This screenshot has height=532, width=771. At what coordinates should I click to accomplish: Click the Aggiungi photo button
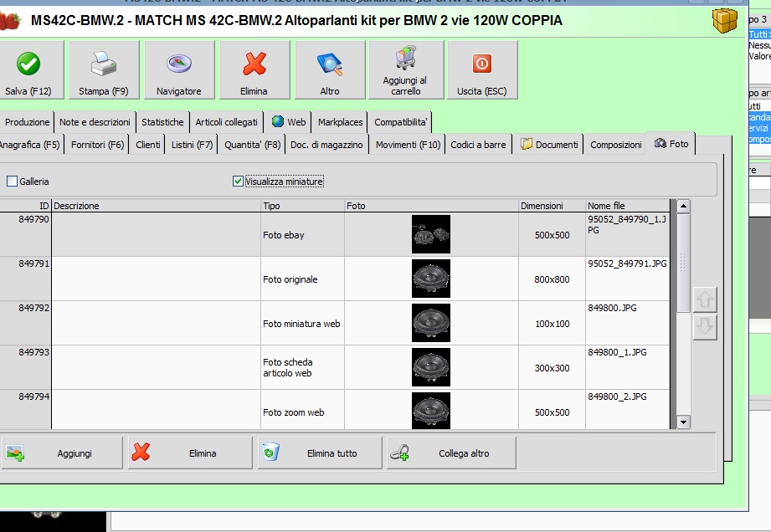coord(61,453)
